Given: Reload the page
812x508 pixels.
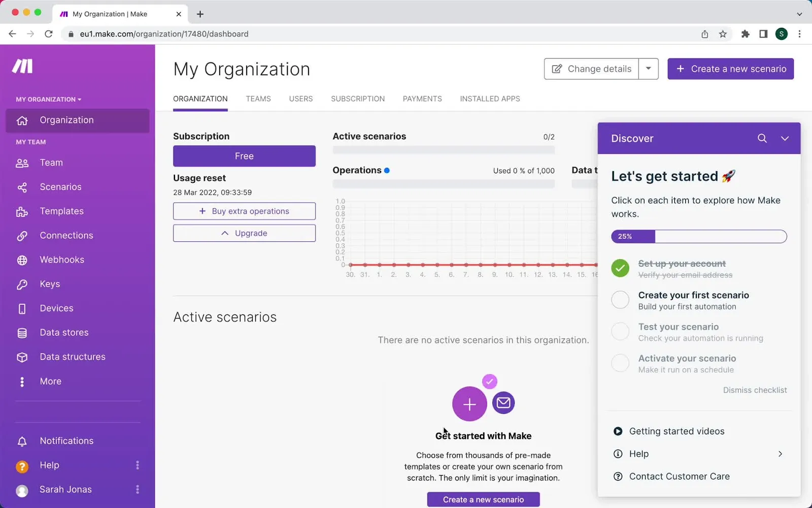Looking at the screenshot, I should pos(49,34).
